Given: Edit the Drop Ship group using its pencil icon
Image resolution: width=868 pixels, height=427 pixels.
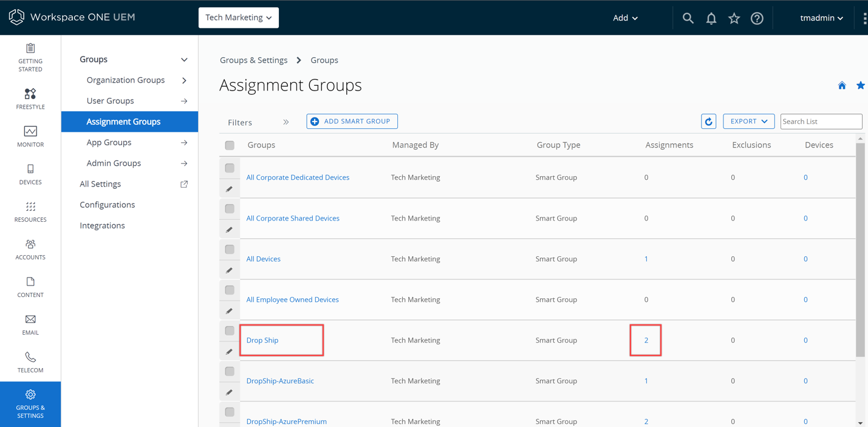Looking at the screenshot, I should [x=229, y=351].
